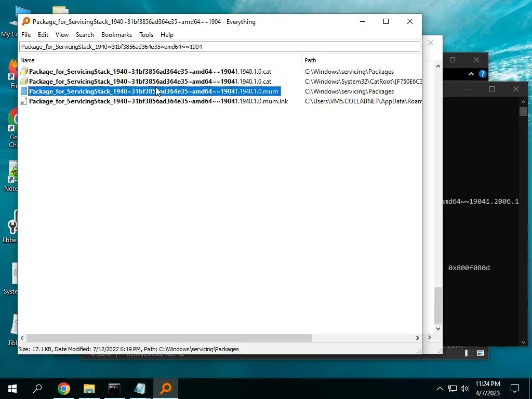Image resolution: width=532 pixels, height=399 pixels.
Task: Click path C:\Windows\System32\CatRoot cell
Action: click(363, 82)
